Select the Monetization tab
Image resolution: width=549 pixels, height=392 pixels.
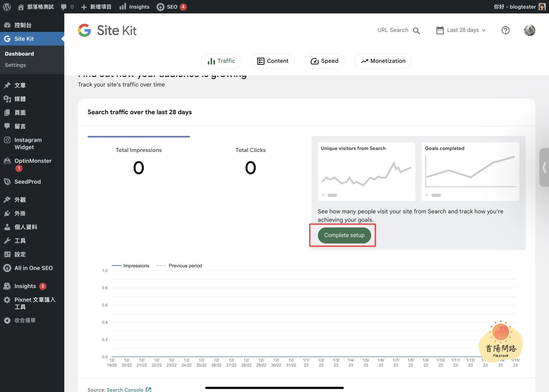(x=383, y=61)
